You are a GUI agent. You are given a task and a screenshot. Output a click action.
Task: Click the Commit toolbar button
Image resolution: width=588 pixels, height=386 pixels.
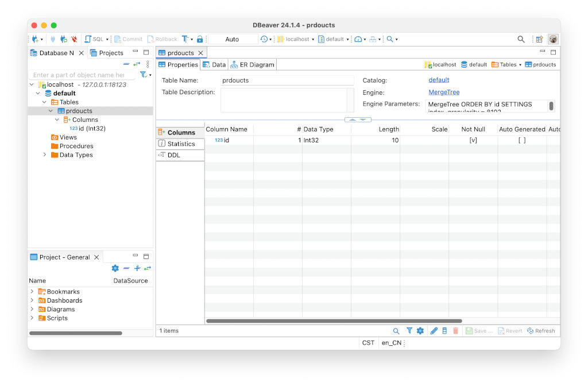(128, 39)
